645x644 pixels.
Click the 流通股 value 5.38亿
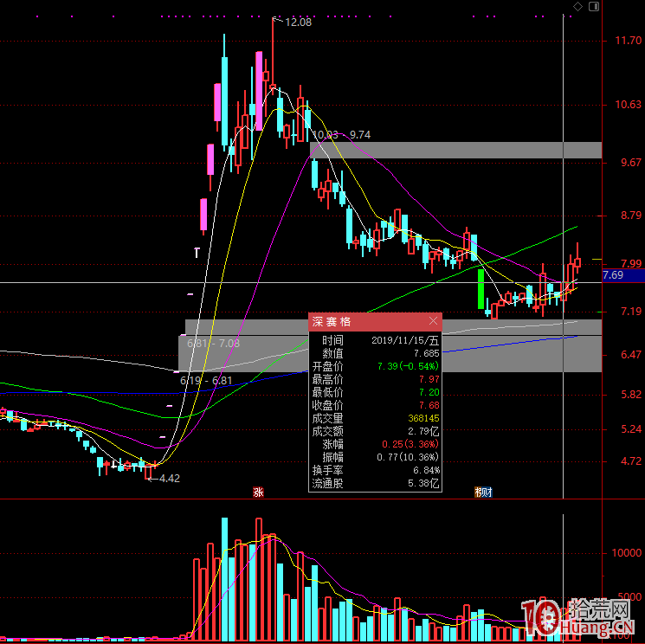coord(423,483)
